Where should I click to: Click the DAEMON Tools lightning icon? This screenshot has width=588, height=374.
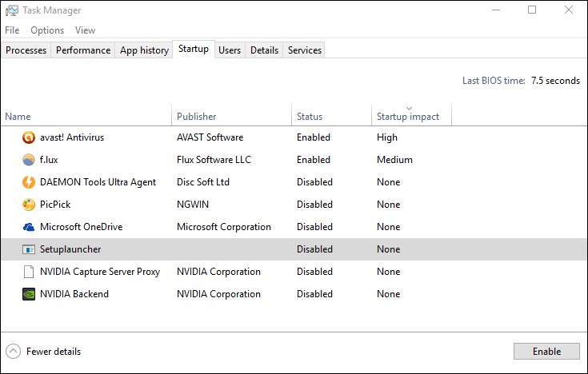pos(29,182)
